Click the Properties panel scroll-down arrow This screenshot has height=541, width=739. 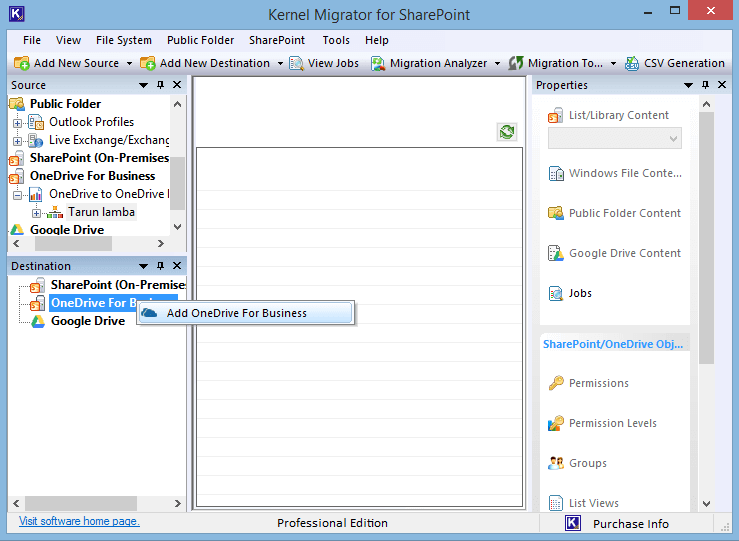click(706, 504)
